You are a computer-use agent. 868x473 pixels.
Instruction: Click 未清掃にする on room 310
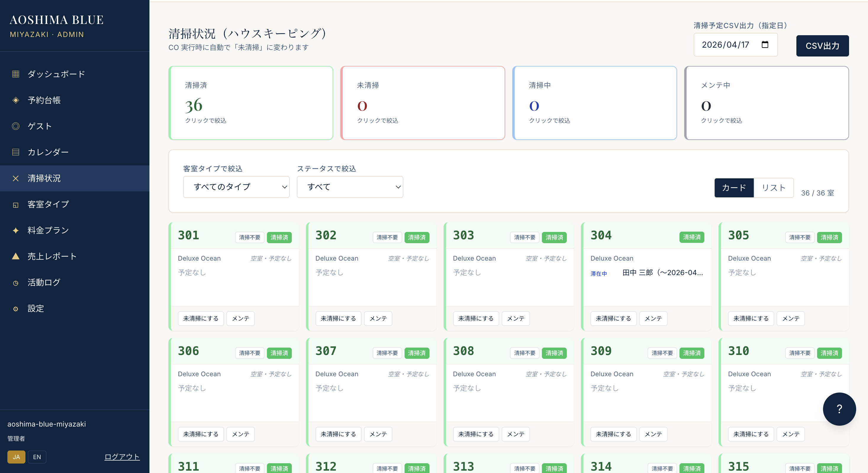pyautogui.click(x=751, y=434)
